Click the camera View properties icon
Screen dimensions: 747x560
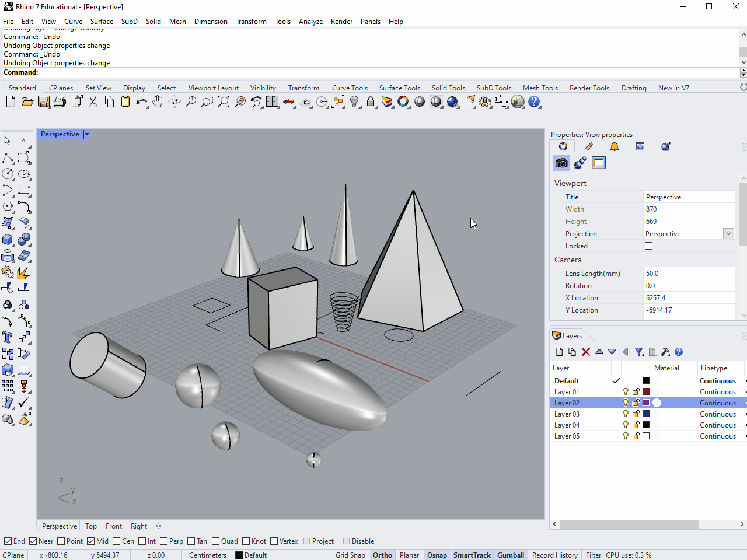pos(561,163)
